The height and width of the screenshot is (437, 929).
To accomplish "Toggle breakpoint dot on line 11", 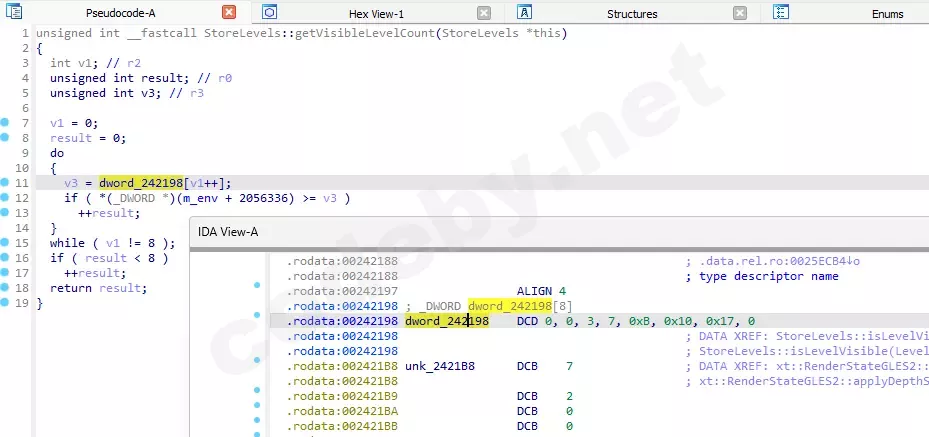I will coord(5,183).
